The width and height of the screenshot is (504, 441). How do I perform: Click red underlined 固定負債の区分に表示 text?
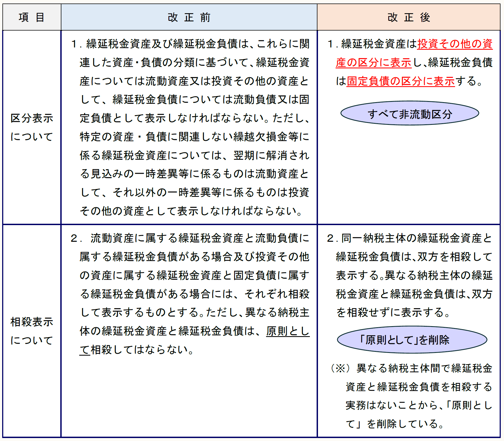[x=401, y=81]
